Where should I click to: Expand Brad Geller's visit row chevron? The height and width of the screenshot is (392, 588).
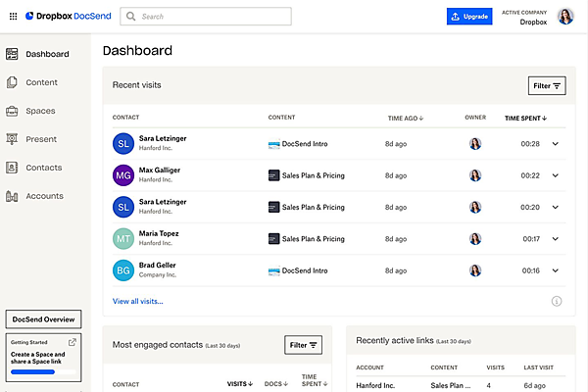[x=556, y=269]
